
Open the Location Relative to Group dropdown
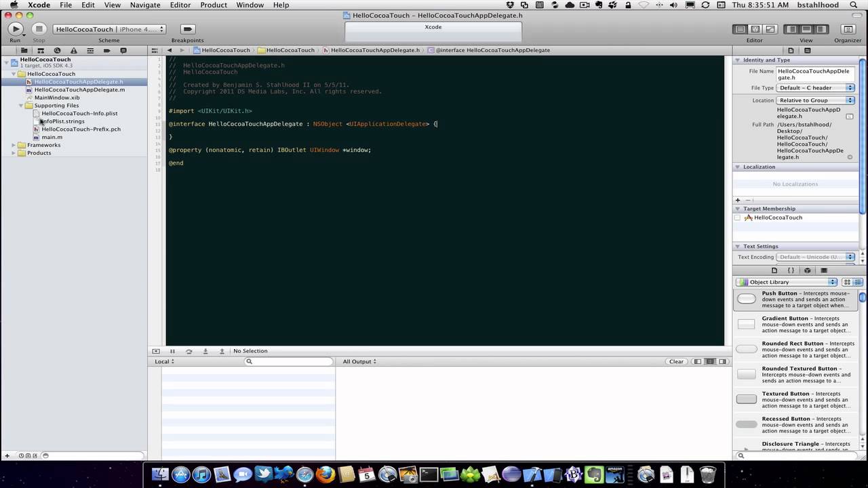pyautogui.click(x=816, y=100)
